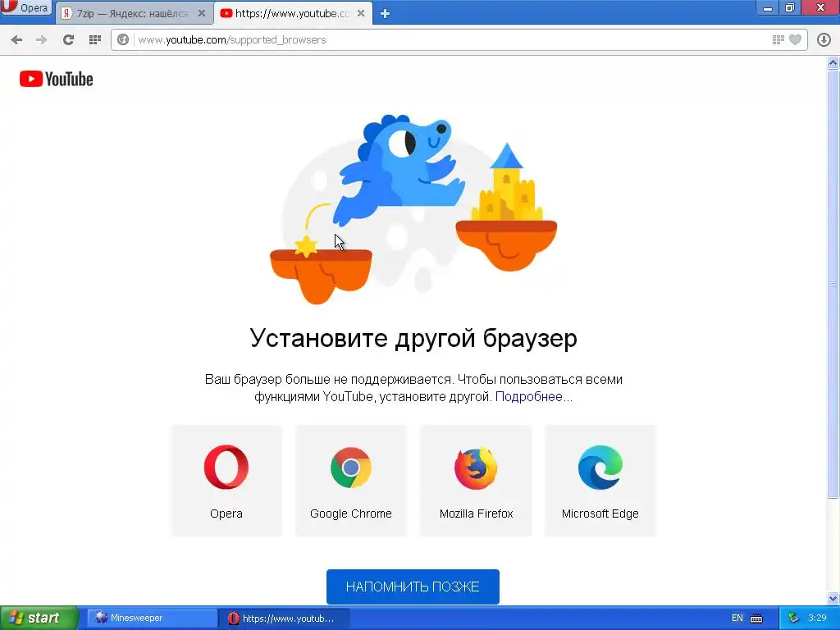Restore the Opera window size
Screen dimensions: 840x630
point(790,7)
